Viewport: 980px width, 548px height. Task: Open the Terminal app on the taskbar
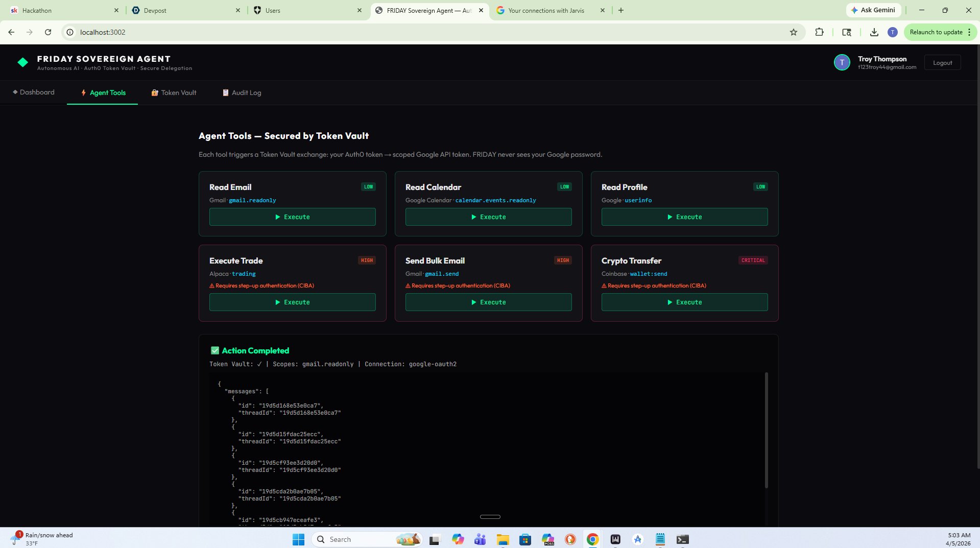click(683, 539)
